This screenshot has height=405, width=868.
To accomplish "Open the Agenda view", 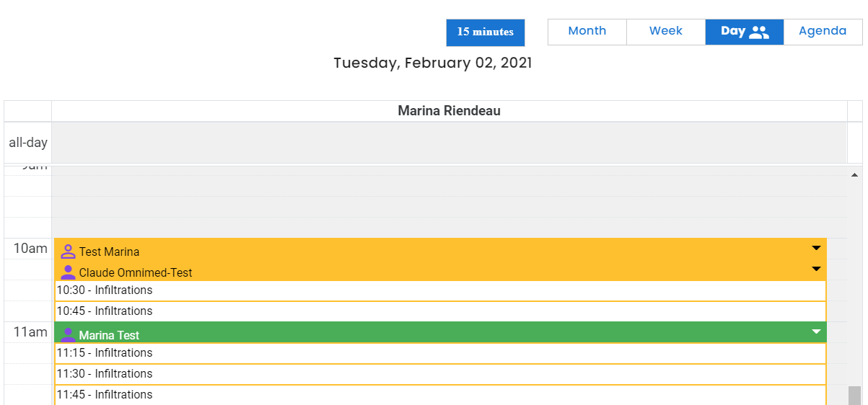I will (x=823, y=32).
